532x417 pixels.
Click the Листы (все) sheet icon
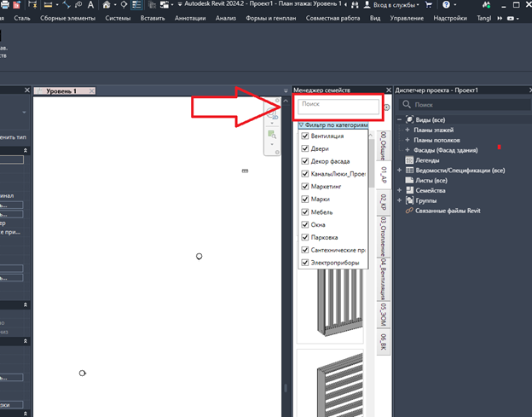pyautogui.click(x=409, y=180)
